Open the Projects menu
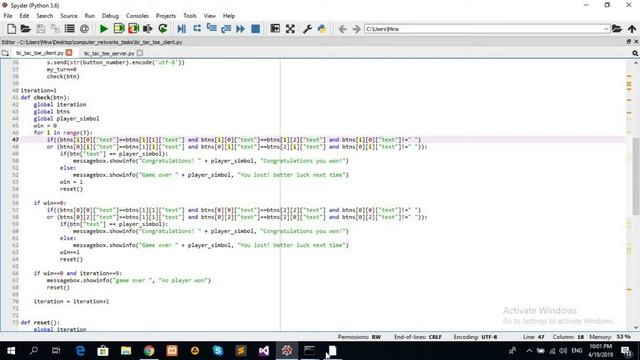640x360 pixels. (166, 16)
